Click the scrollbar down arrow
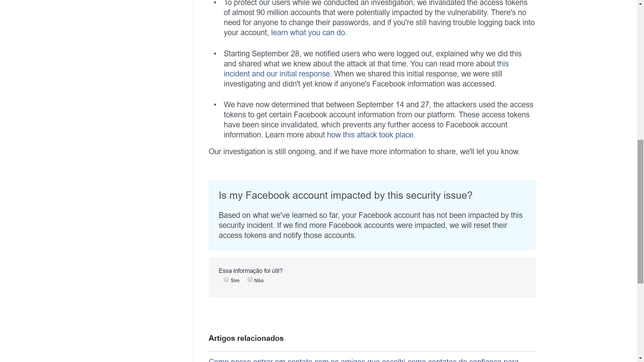The width and height of the screenshot is (644, 362). (x=640, y=359)
